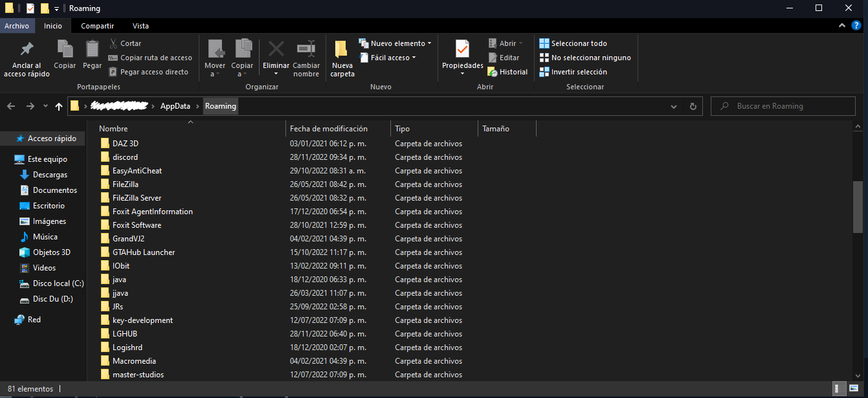Viewport: 868px width, 398px height.
Task: Click the Buscar en Roaming search field
Action: tap(783, 106)
